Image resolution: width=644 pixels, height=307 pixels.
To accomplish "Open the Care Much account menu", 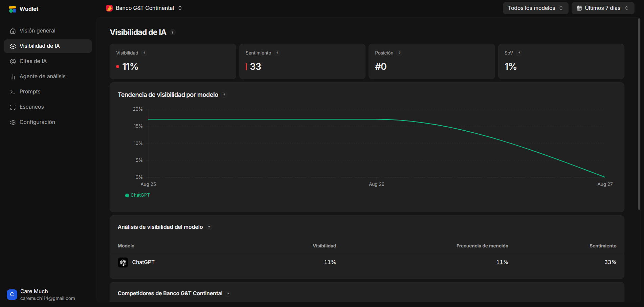I will click(48, 294).
